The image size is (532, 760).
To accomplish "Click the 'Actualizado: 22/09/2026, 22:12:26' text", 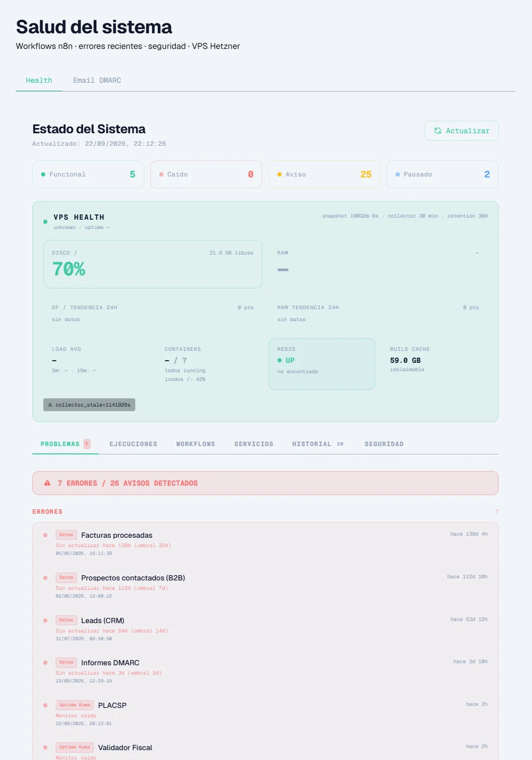I will click(99, 144).
